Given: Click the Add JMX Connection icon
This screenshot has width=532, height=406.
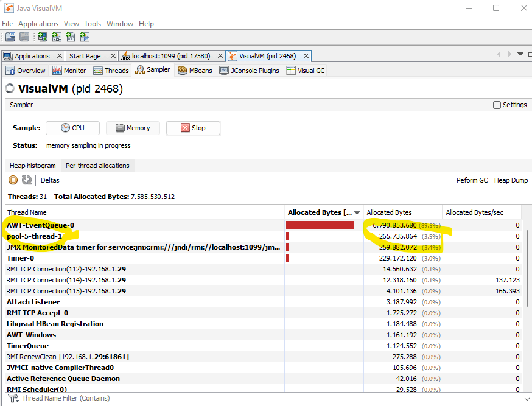Looking at the screenshot, I should pos(57,37).
